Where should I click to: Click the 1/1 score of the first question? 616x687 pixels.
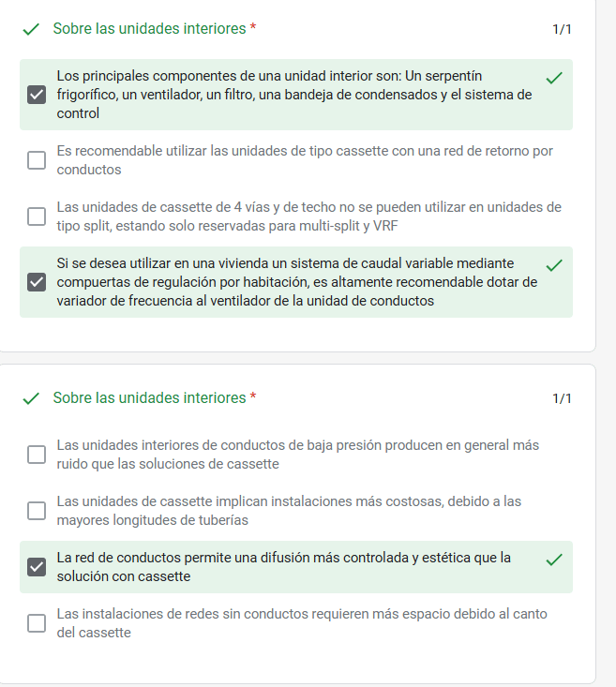(562, 29)
